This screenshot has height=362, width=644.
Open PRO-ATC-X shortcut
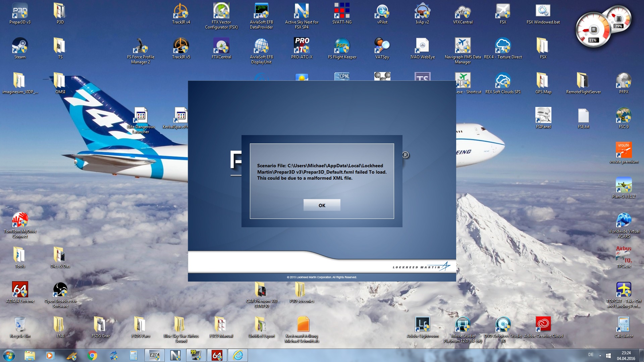point(302,48)
